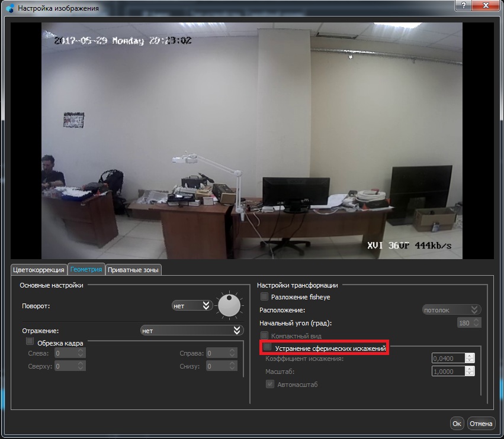This screenshot has width=504, height=439.
Task: Open the Поворот dropdown list
Action: (x=191, y=305)
